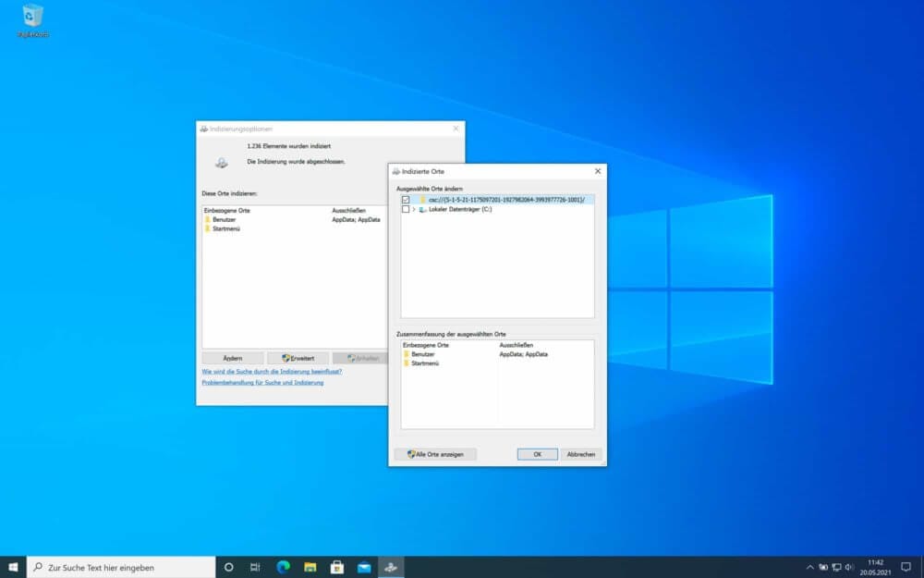Viewport: 924px width, 578px height.
Task: Click the Benutzer folder icon in Zusammenfassung
Action: point(406,354)
